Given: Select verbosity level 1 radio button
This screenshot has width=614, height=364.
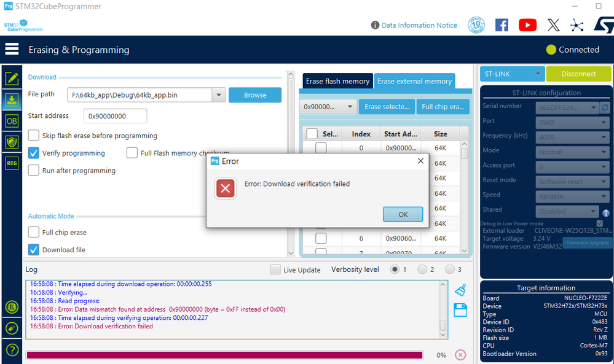Looking at the screenshot, I should (x=395, y=269).
